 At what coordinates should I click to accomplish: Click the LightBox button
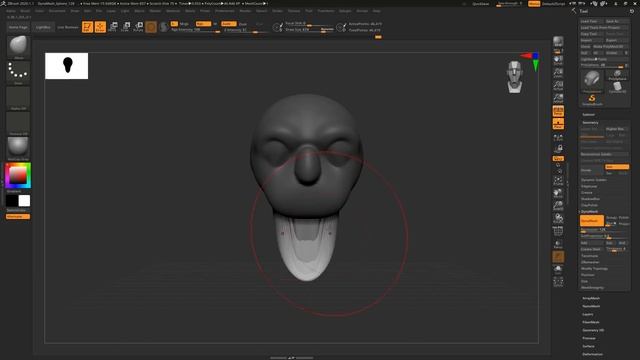(x=43, y=27)
